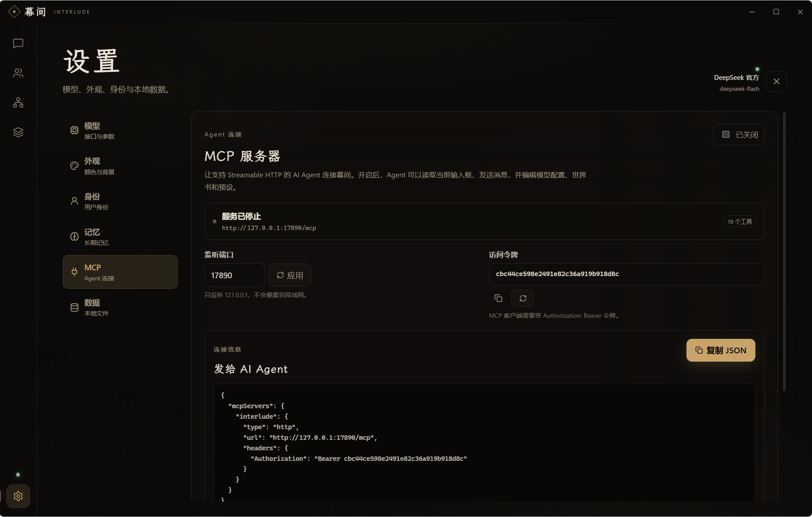
Task: Click the JSON connection code block
Action: click(x=484, y=443)
